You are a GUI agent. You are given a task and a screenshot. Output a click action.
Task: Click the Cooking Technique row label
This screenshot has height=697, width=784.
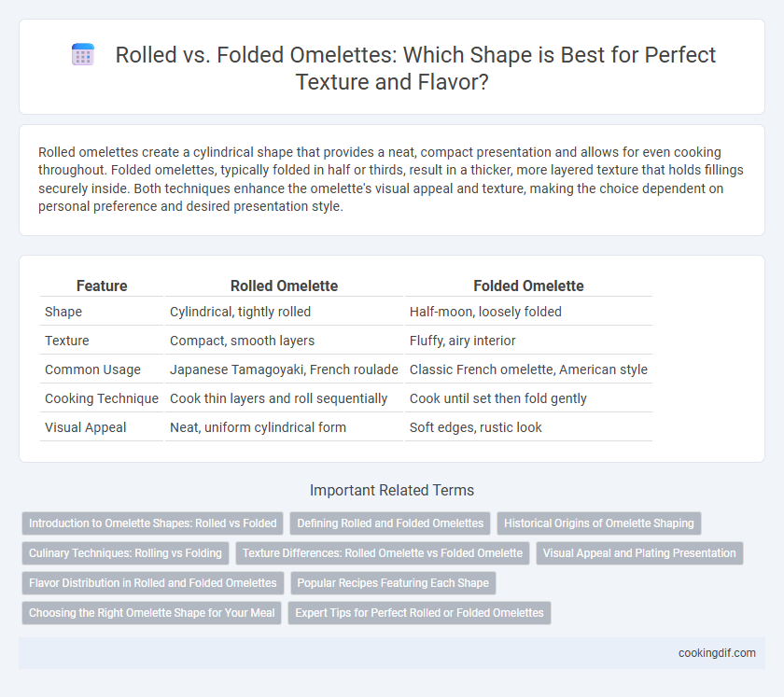pyautogui.click(x=102, y=398)
